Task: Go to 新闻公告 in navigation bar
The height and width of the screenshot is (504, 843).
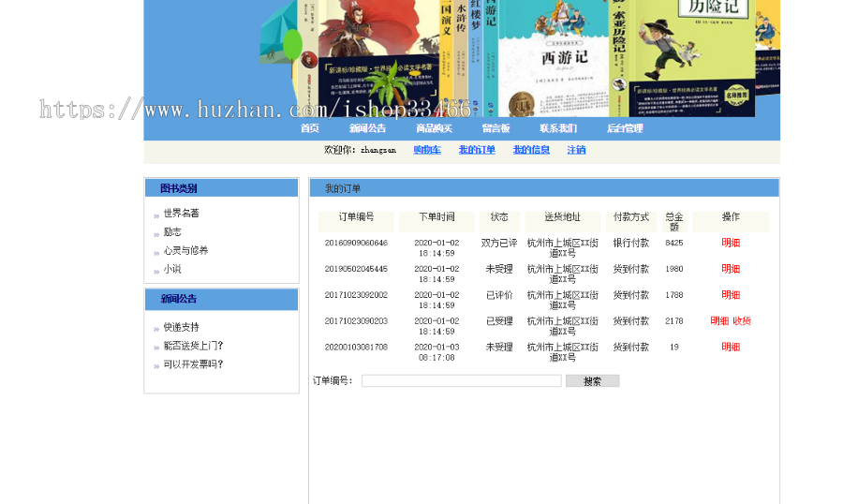Action: click(368, 128)
